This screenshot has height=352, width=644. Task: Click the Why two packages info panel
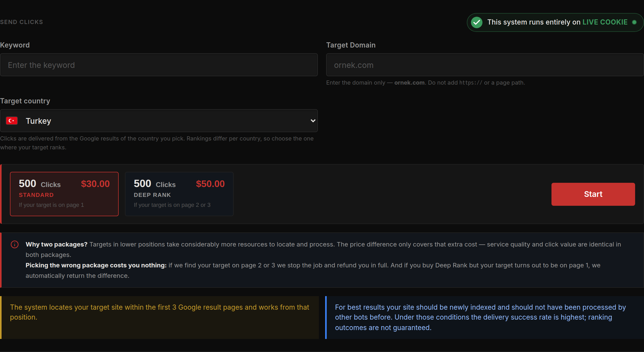click(322, 260)
